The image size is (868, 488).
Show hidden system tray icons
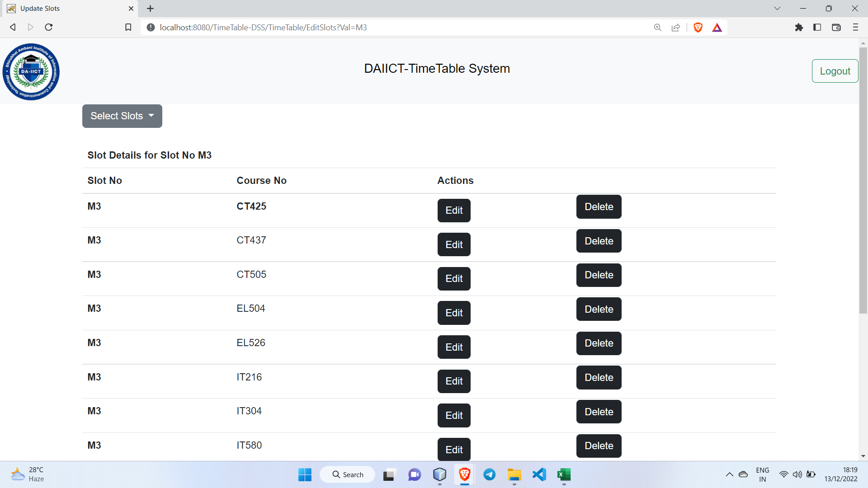(x=729, y=474)
